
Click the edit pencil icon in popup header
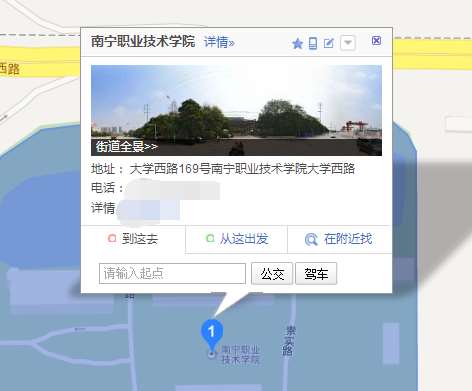click(x=329, y=43)
